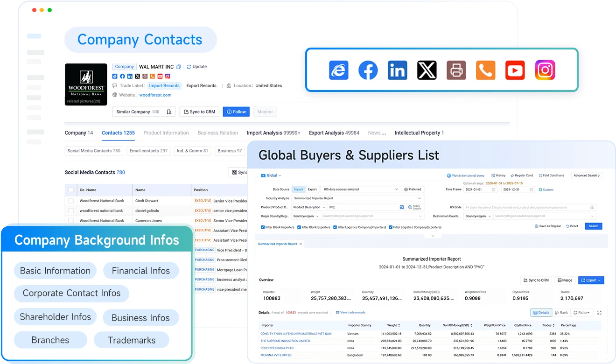Copy company name WAL MART INC icon

(179, 67)
